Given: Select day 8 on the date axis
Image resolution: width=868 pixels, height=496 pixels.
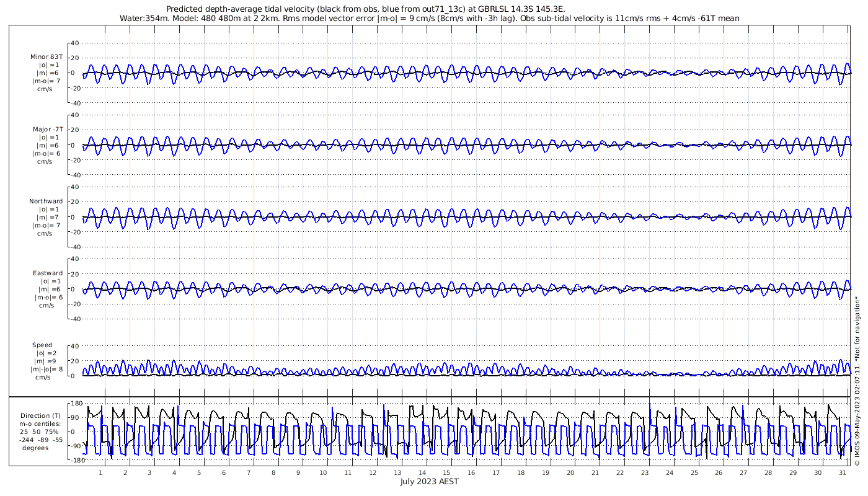Looking at the screenshot, I should click(273, 472).
